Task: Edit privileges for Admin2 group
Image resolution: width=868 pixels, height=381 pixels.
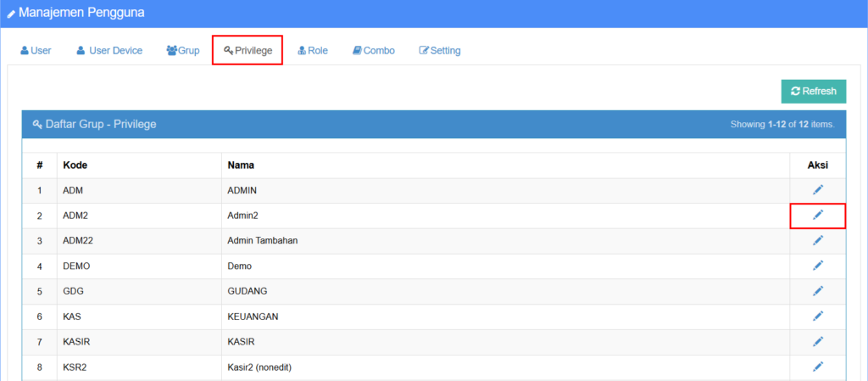Action: pyautogui.click(x=817, y=216)
